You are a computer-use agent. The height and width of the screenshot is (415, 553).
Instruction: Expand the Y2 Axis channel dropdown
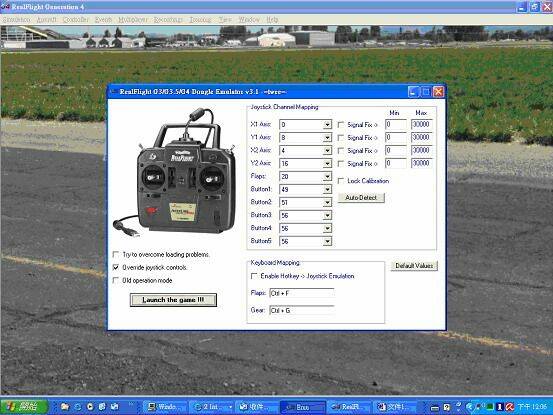click(327, 164)
